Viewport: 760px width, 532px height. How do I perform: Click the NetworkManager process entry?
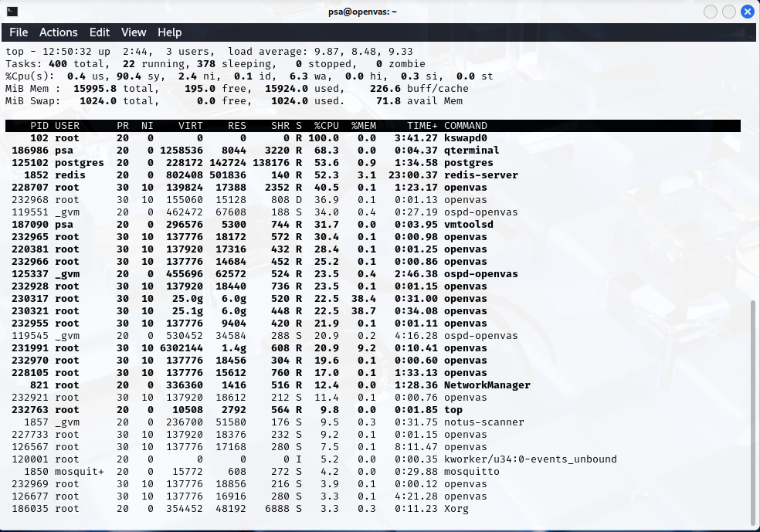tap(487, 385)
